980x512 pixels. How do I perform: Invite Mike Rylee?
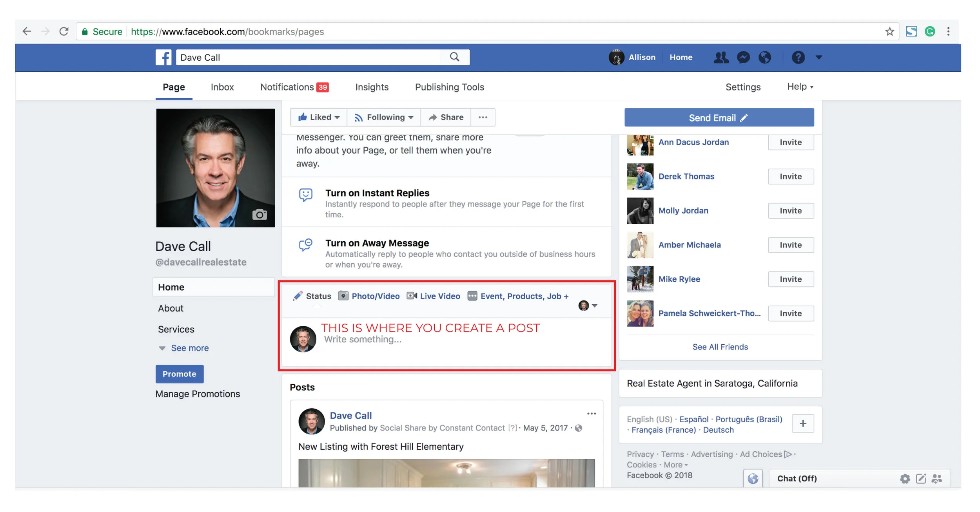pos(791,279)
